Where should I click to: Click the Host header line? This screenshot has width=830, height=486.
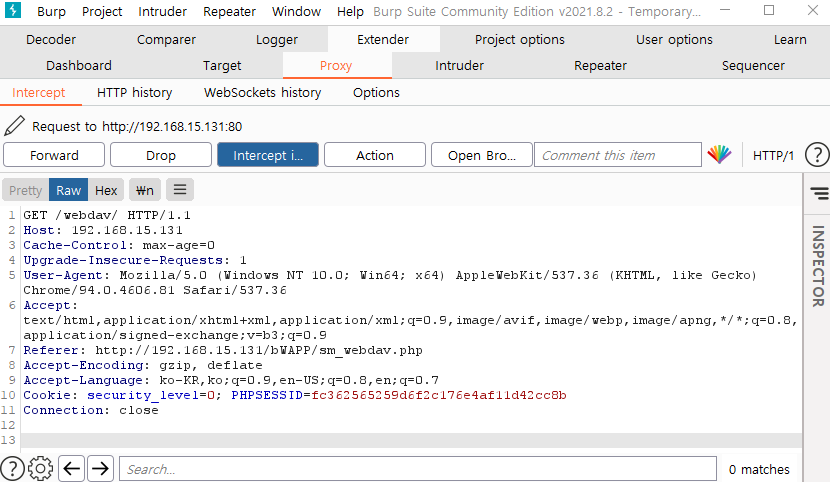(103, 230)
